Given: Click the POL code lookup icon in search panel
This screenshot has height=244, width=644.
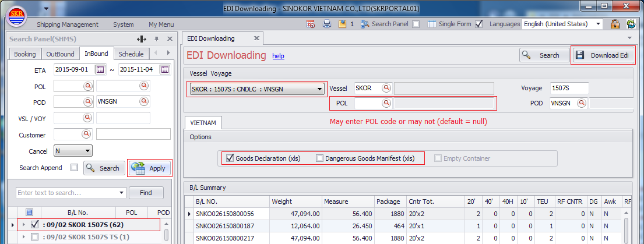Looking at the screenshot, I should click(x=87, y=86).
